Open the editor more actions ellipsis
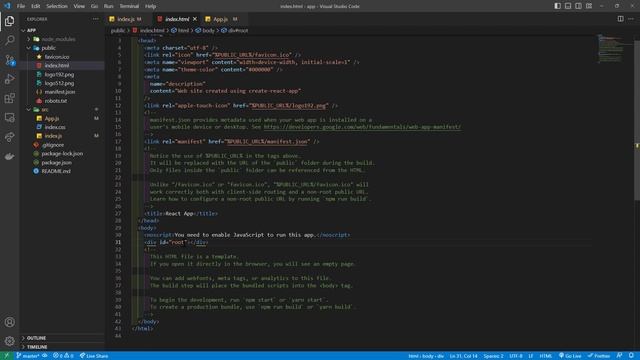 point(631,19)
